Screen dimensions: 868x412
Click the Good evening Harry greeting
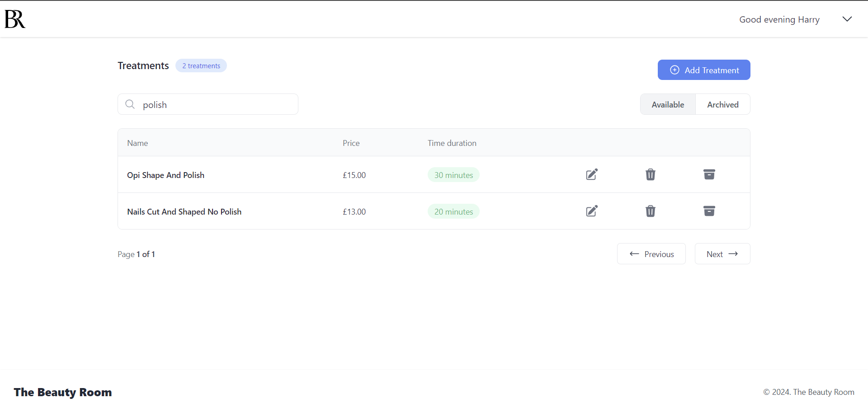pyautogui.click(x=779, y=19)
